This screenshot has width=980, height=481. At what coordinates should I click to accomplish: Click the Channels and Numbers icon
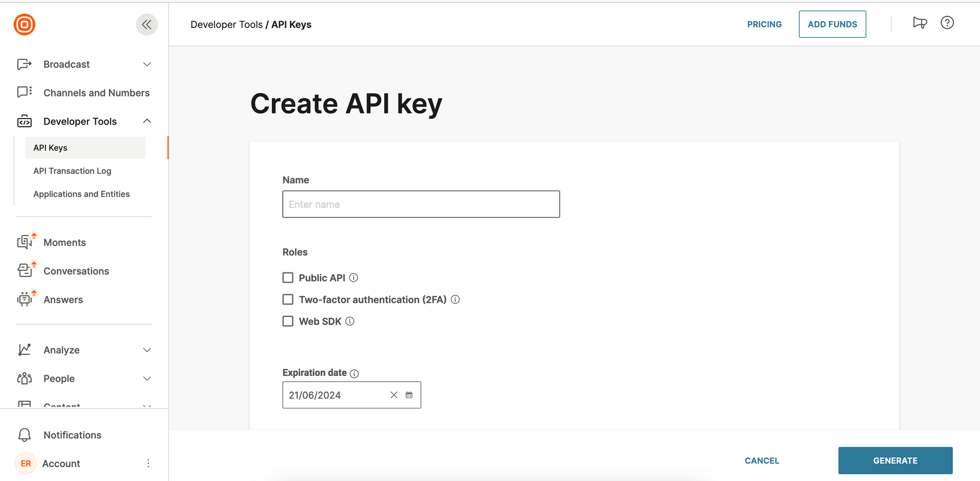point(24,92)
